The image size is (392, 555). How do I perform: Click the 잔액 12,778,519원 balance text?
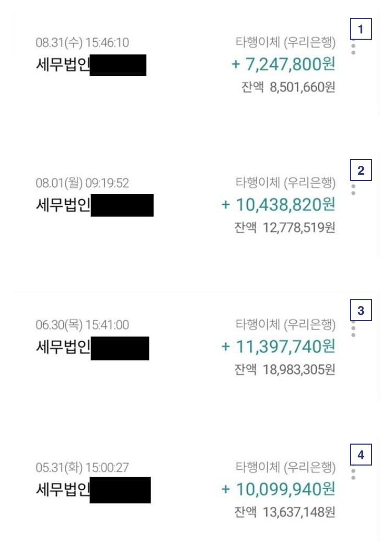coord(284,228)
